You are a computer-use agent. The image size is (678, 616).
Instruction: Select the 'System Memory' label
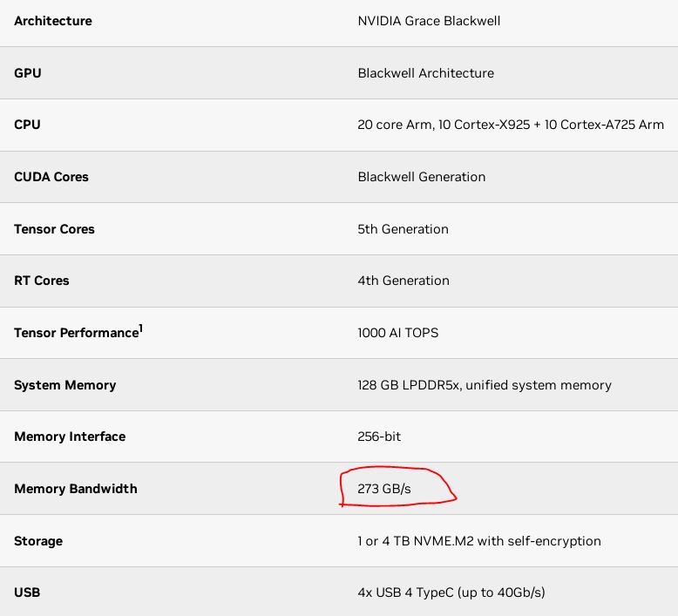(x=64, y=385)
